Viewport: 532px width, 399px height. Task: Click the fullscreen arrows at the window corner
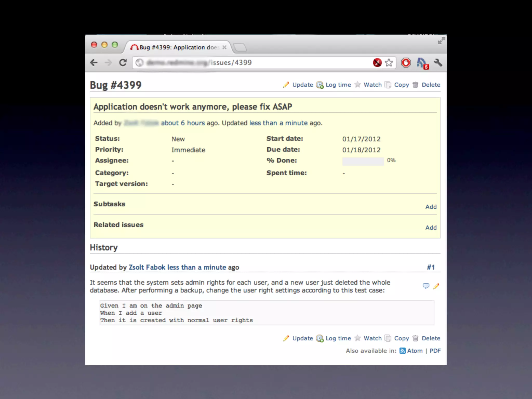[441, 41]
